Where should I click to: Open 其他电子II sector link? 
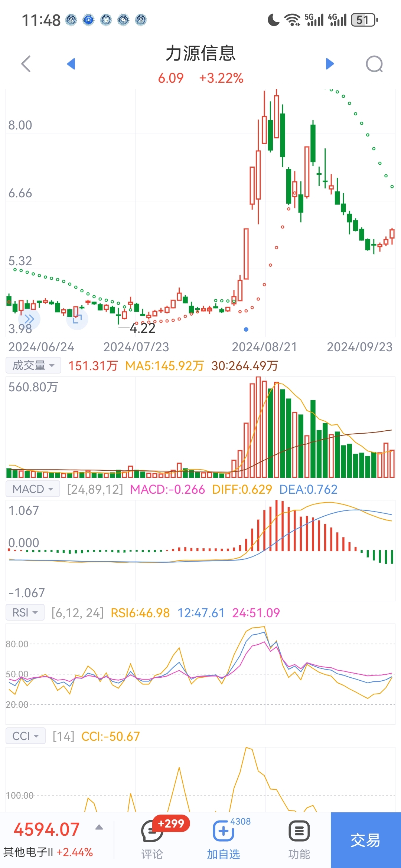point(28,852)
